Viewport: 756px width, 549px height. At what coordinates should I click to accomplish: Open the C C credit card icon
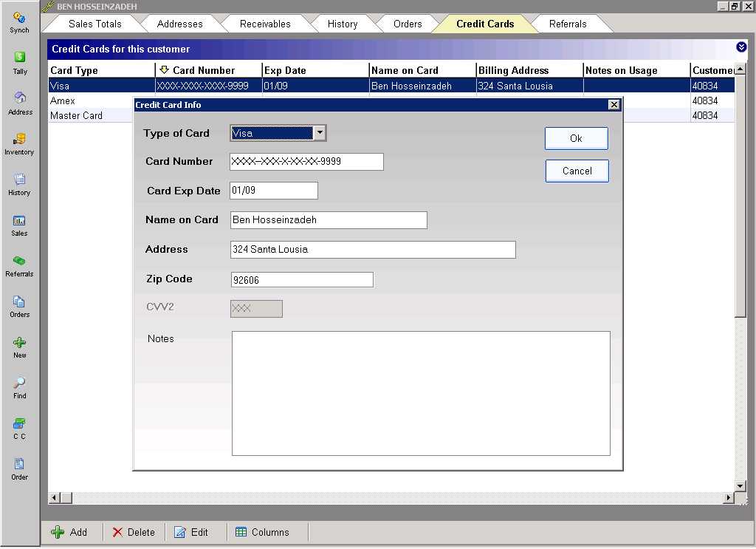pos(19,424)
